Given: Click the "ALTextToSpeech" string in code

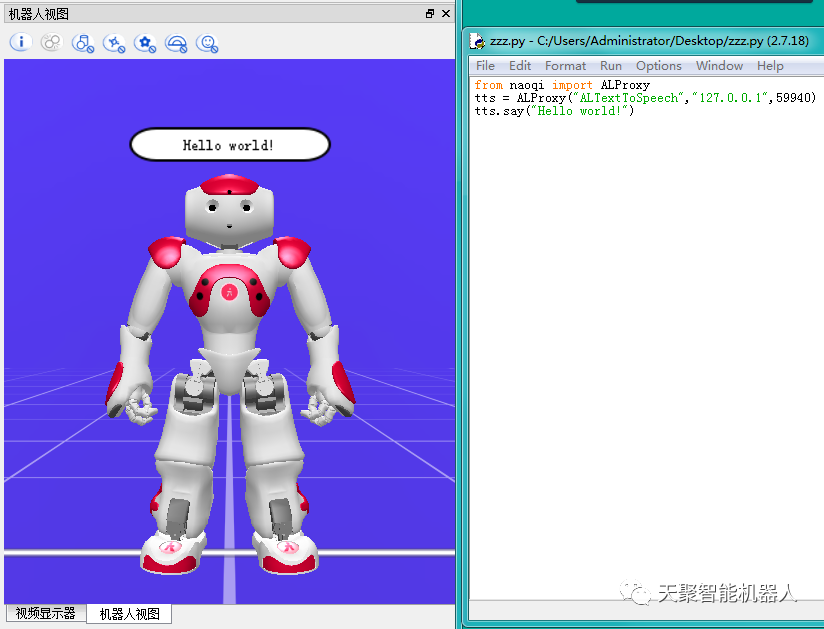Looking at the screenshot, I should click(x=629, y=98).
